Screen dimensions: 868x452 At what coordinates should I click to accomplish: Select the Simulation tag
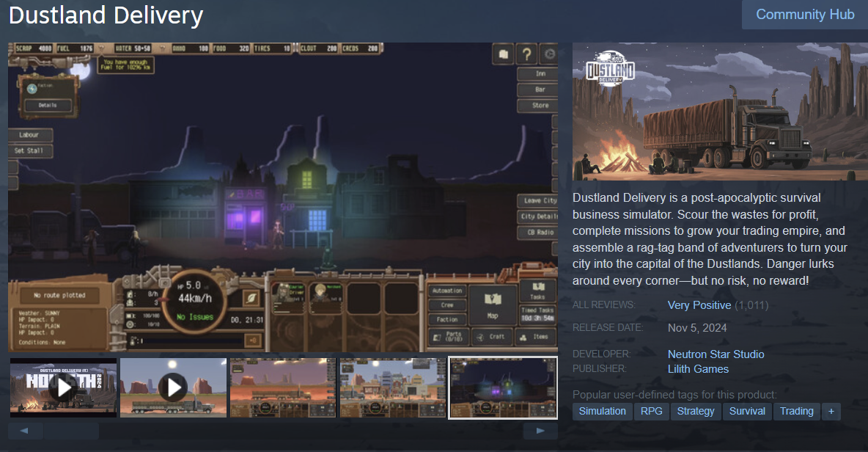click(603, 411)
